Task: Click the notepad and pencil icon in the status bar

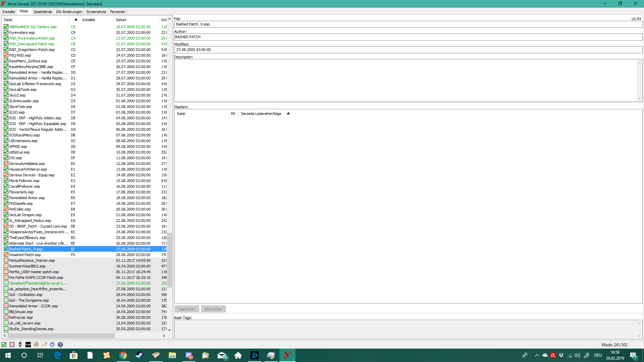Action: pos(44,345)
